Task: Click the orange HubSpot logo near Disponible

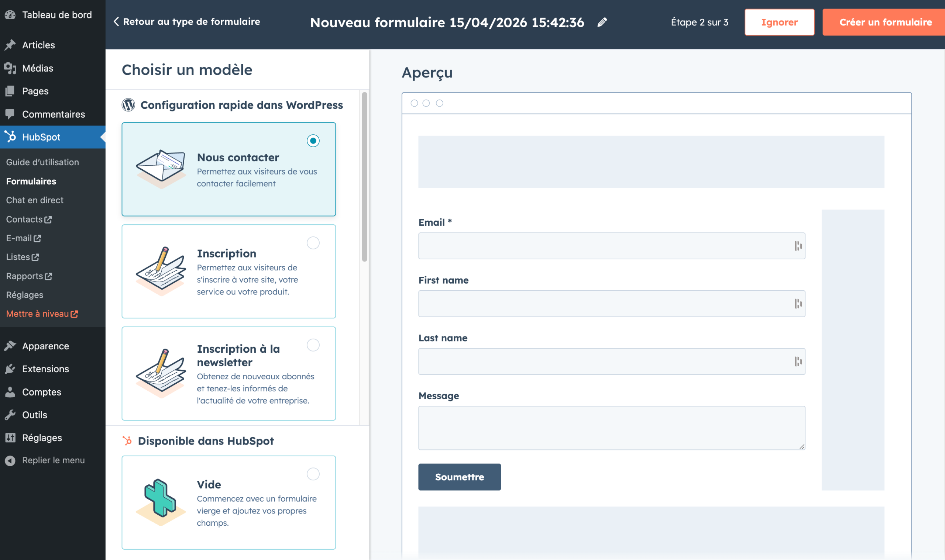Action: coord(127,440)
